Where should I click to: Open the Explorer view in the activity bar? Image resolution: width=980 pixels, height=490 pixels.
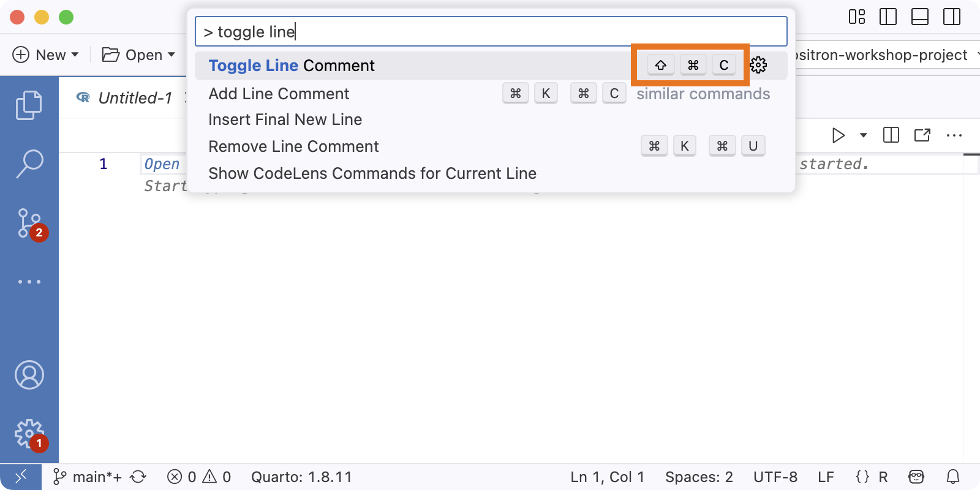[29, 105]
